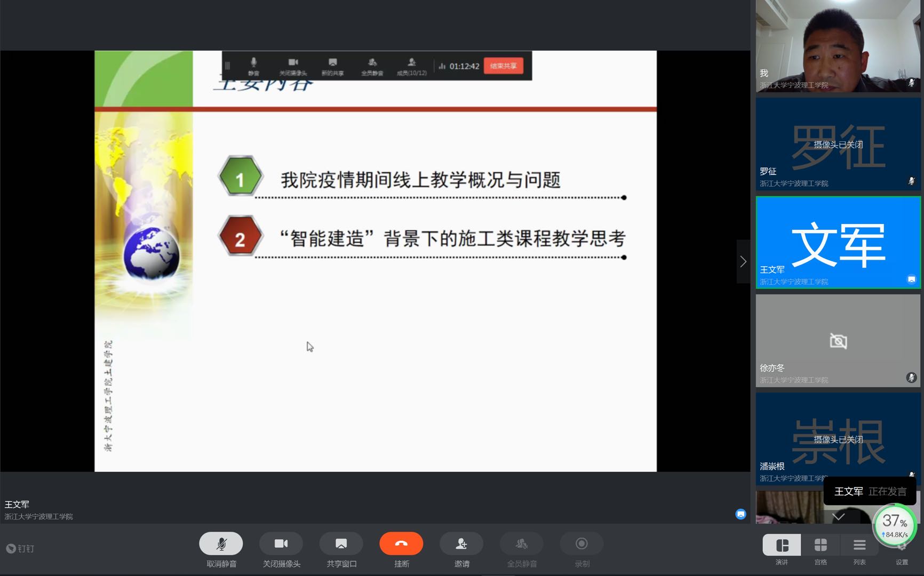
Task: Open the 共享窗口 share window option
Action: click(x=341, y=543)
